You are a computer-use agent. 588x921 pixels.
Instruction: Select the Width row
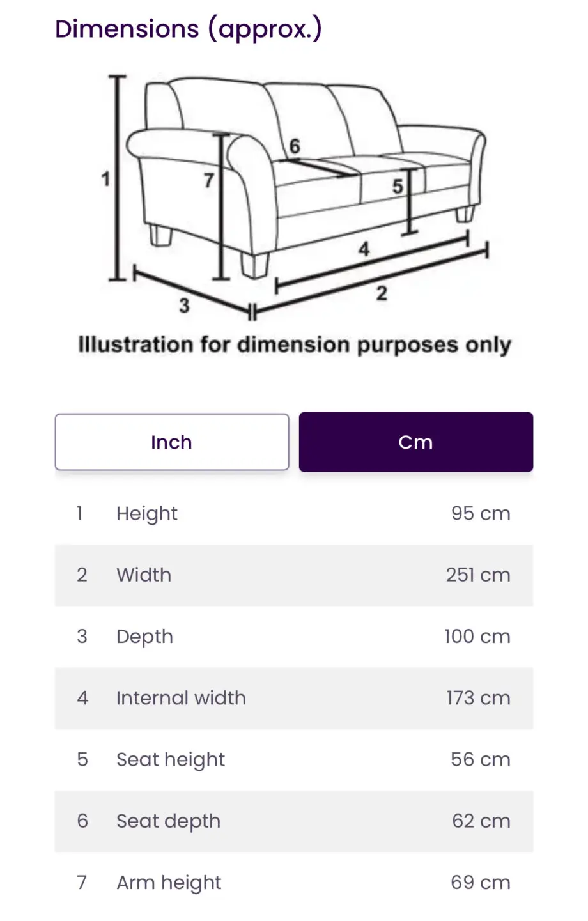point(294,575)
